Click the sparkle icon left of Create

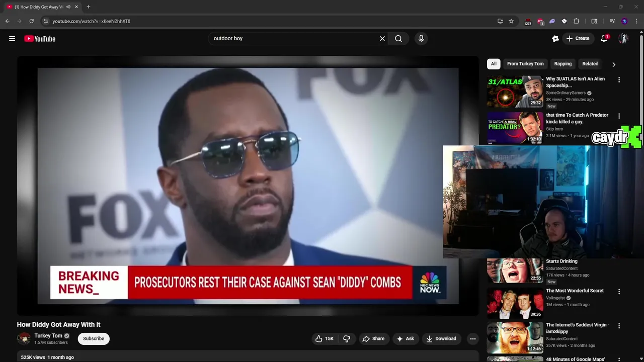[x=555, y=39]
